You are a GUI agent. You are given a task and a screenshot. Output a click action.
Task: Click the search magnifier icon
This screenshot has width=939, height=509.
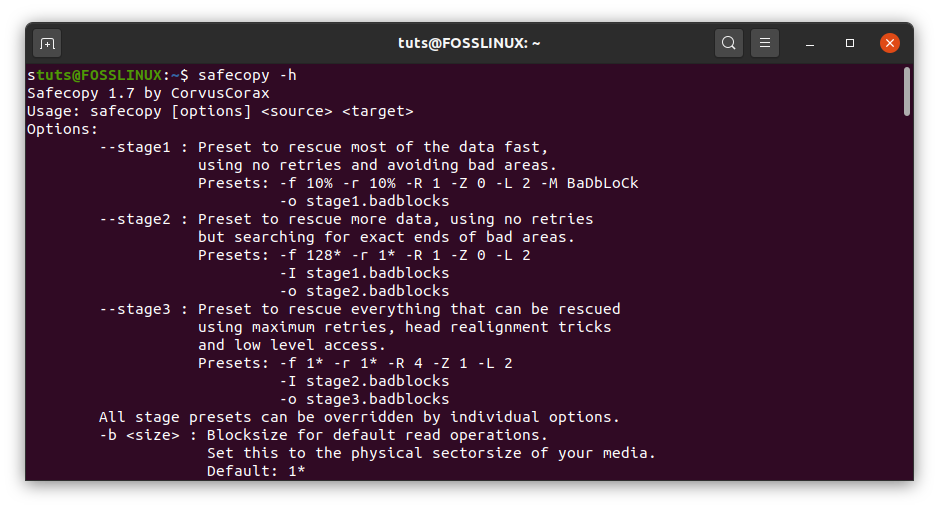[729, 43]
